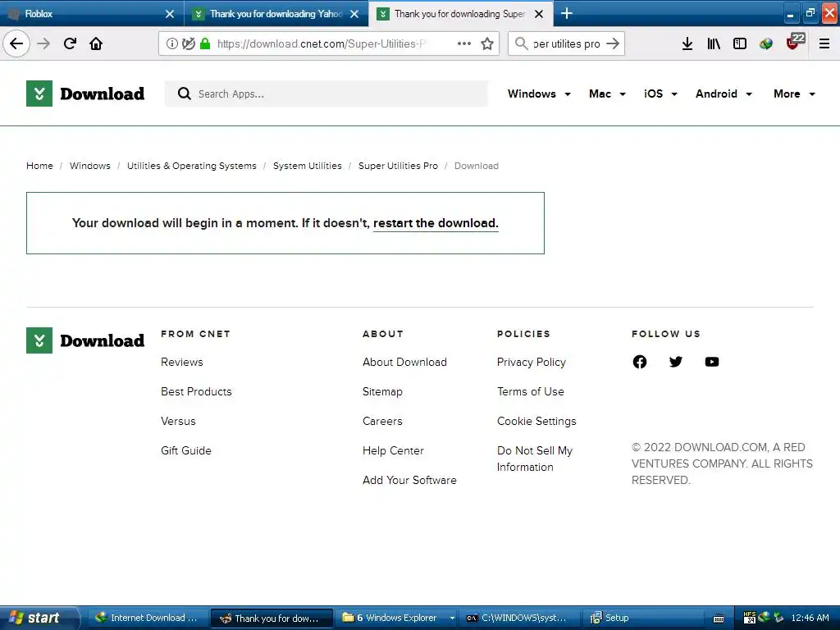Viewport: 840px width, 630px height.
Task: Open Do Not Sell My Information link
Action: coord(535,459)
